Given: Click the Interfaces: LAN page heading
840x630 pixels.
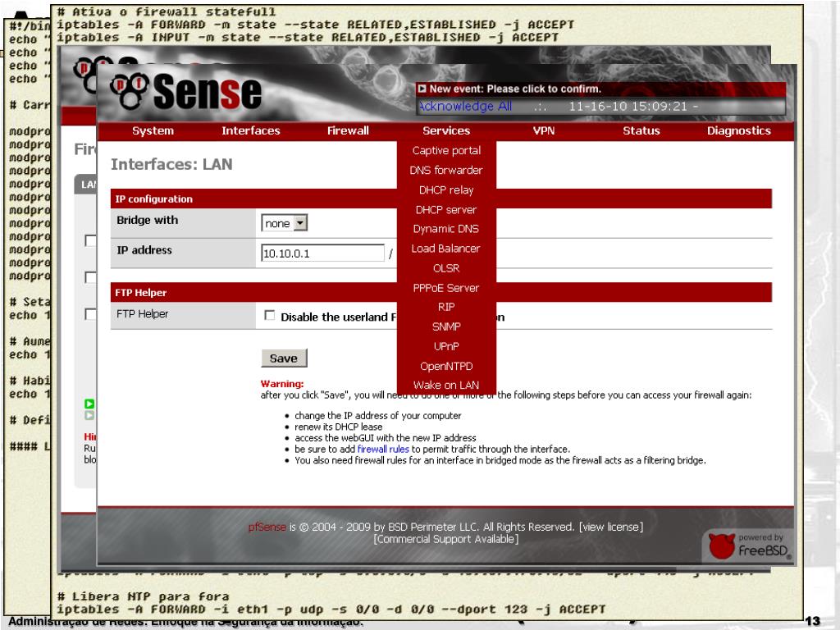Looking at the screenshot, I should tap(171, 164).
